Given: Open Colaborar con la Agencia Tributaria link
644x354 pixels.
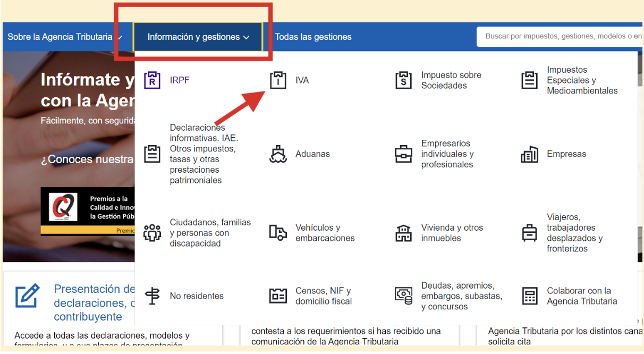Looking at the screenshot, I should click(582, 296).
